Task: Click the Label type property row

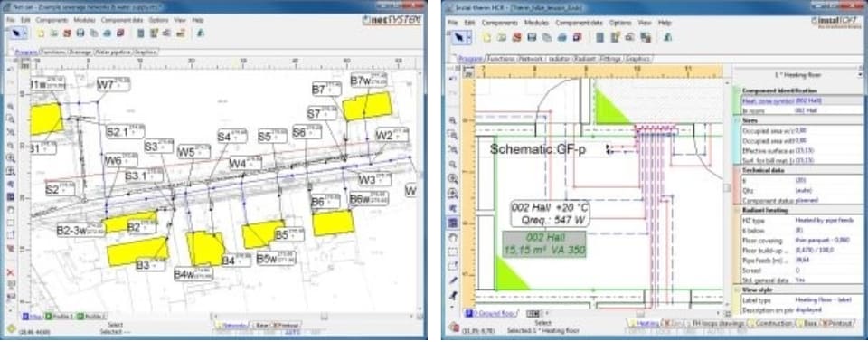Action: point(802,299)
